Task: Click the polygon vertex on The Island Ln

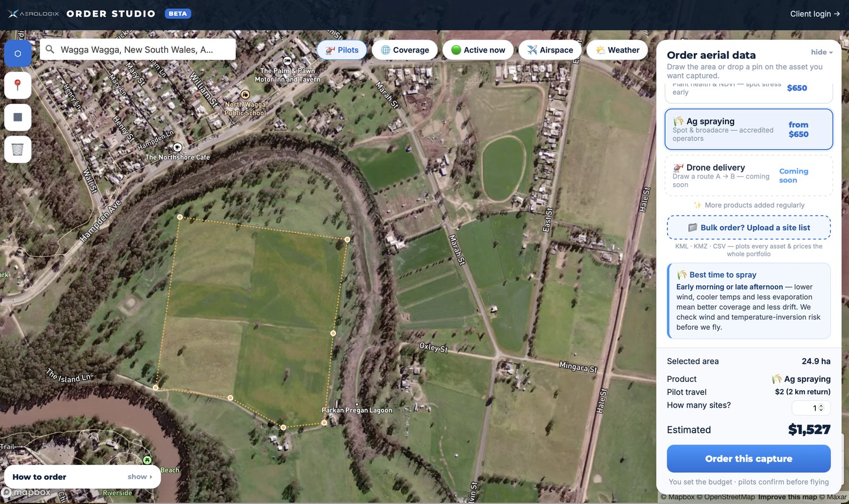Action: click(x=156, y=387)
